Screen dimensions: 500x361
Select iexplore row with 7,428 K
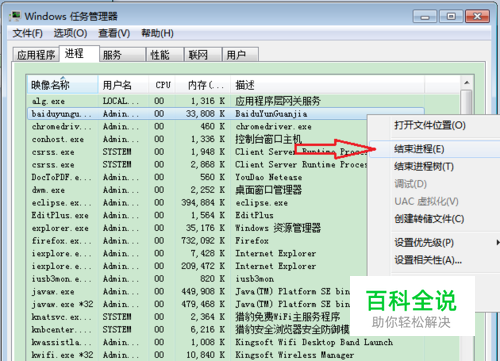tap(197, 253)
